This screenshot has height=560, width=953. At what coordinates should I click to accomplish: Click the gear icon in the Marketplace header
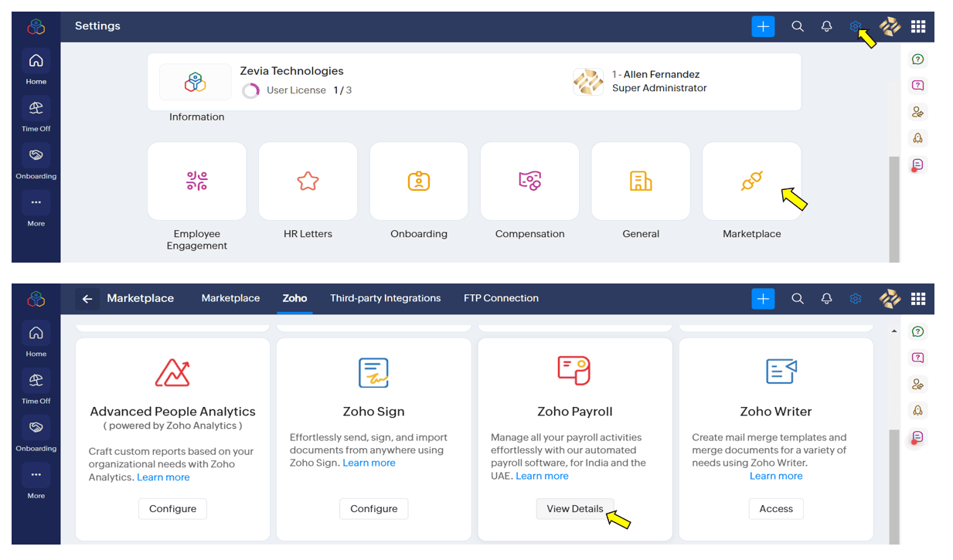click(x=855, y=299)
